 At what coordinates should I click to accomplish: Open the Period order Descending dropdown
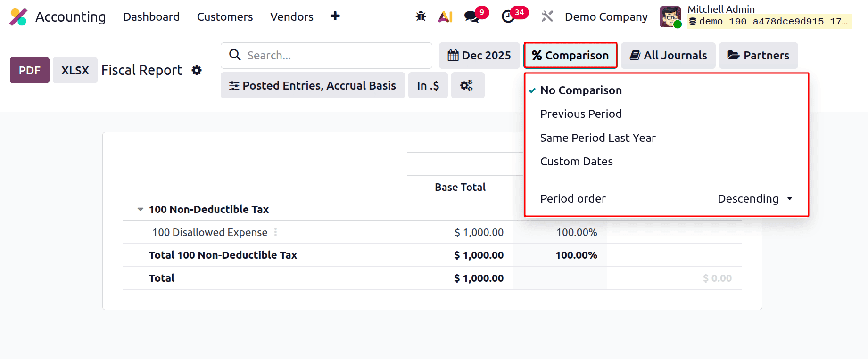pos(755,199)
